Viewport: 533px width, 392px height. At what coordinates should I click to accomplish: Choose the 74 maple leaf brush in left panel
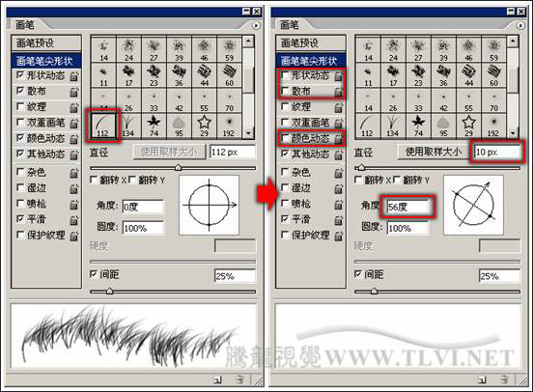click(154, 126)
